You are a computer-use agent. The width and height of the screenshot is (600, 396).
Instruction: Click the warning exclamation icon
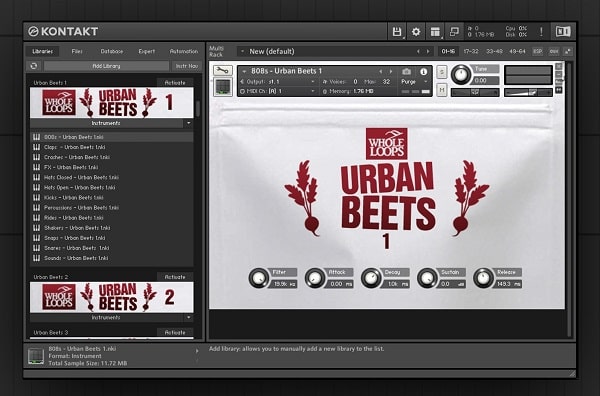click(541, 31)
